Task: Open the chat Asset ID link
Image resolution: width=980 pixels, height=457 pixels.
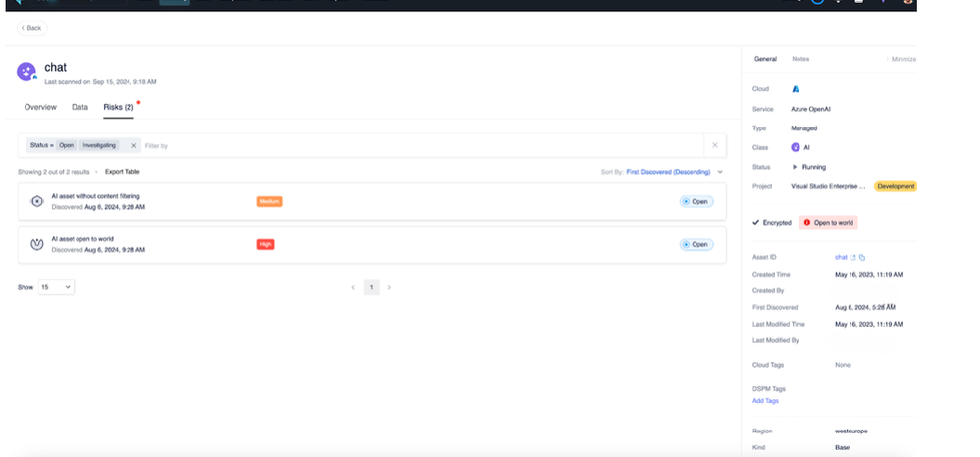Action: coord(841,258)
